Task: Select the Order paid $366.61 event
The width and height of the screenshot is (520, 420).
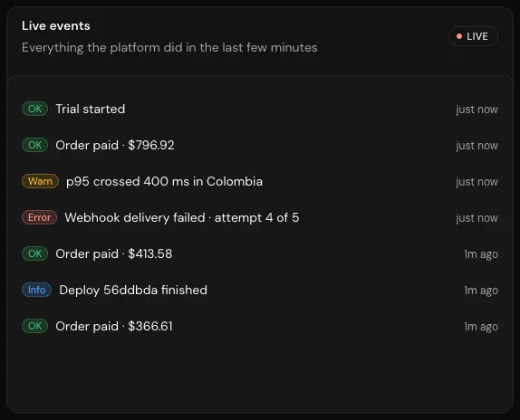Action: (260, 326)
